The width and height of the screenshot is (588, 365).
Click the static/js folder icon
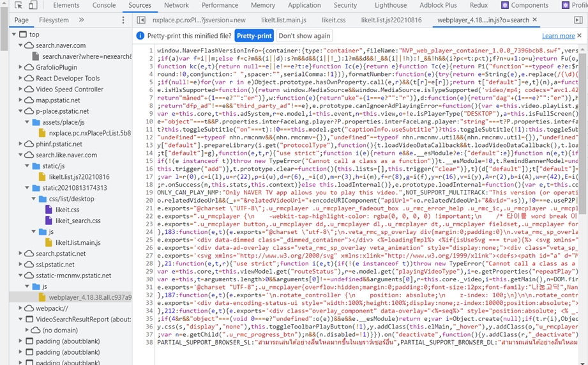(x=36, y=166)
